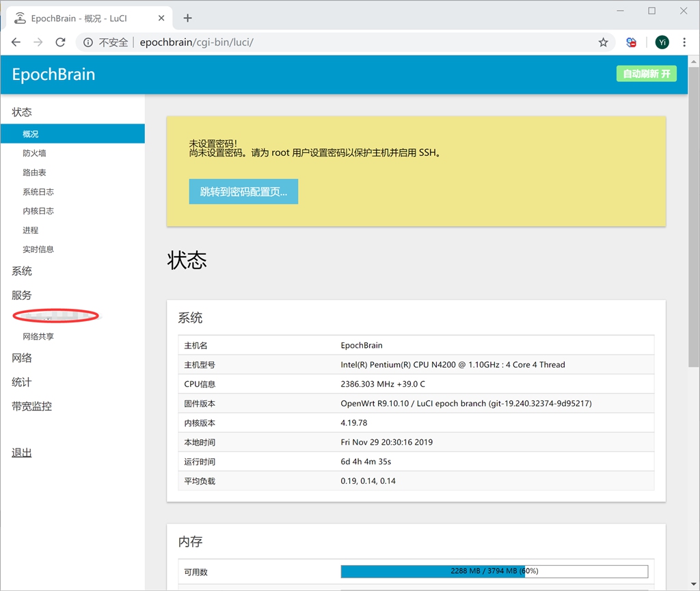
Task: Click the 主机型号 row label
Action: click(200, 365)
